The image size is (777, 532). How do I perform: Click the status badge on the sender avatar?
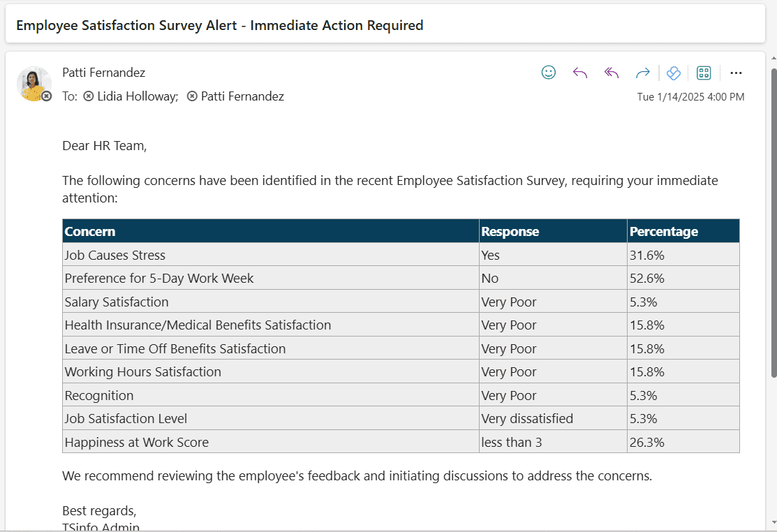(46, 96)
